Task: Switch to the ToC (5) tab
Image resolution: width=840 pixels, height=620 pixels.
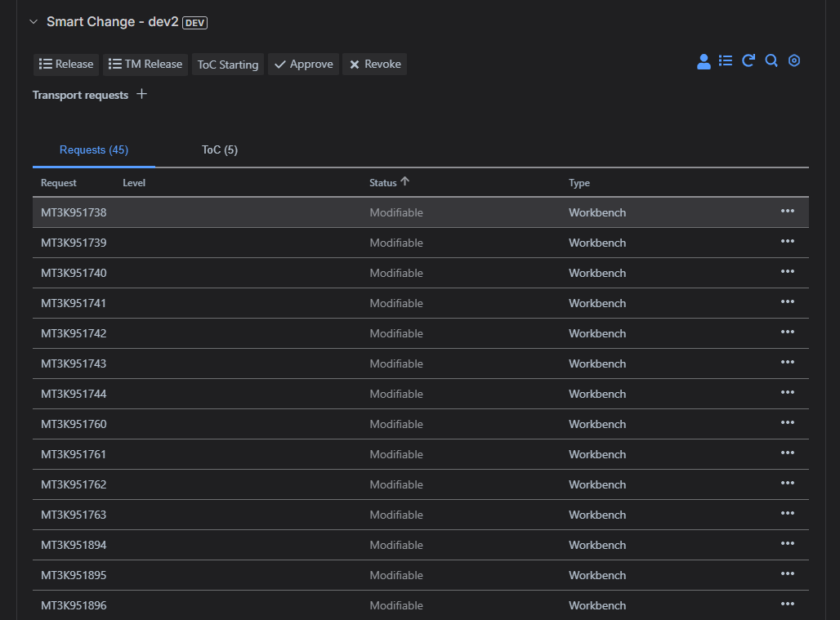Action: click(220, 150)
